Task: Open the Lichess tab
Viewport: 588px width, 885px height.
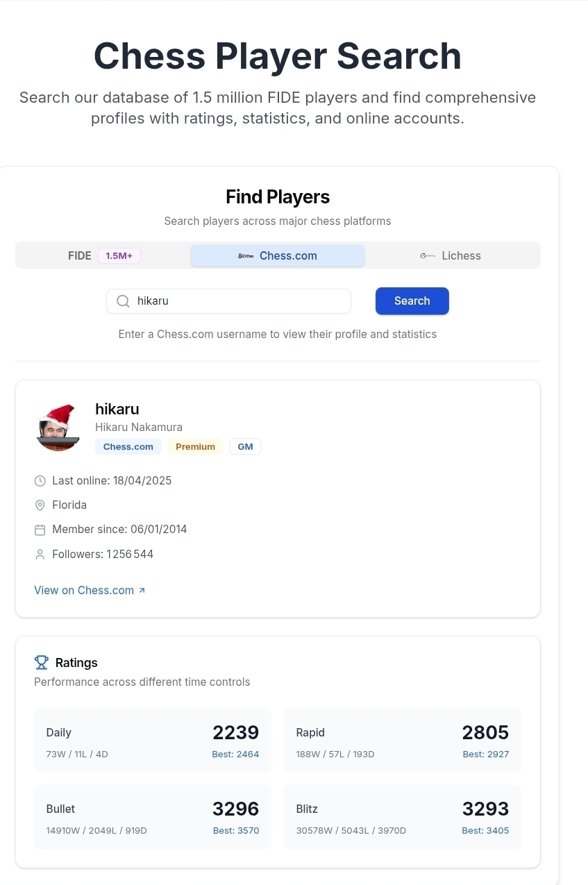Action: 451,255
